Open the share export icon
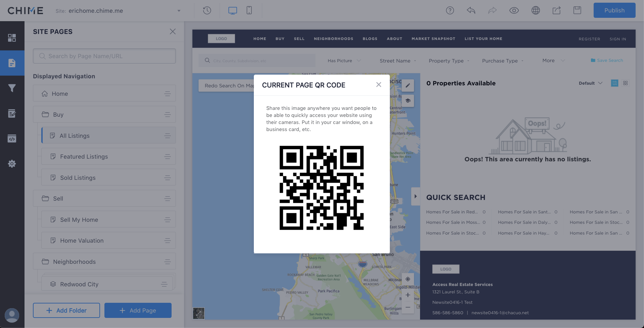This screenshot has height=328, width=644. click(x=557, y=10)
